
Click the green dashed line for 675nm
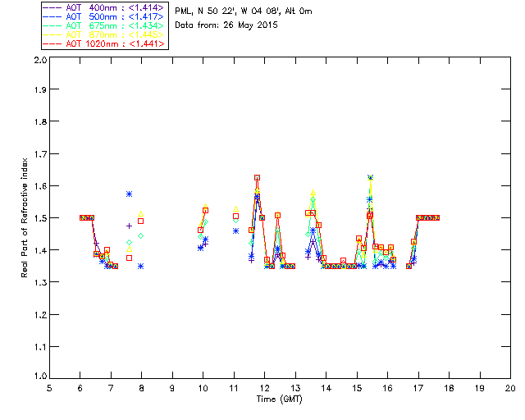(52, 25)
